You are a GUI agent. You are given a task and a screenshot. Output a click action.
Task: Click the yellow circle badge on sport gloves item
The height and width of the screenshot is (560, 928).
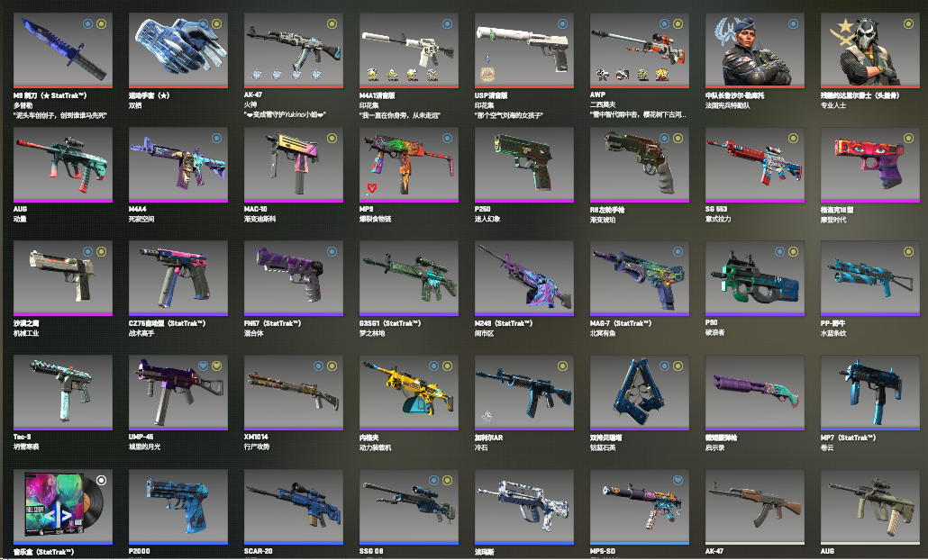[217, 23]
